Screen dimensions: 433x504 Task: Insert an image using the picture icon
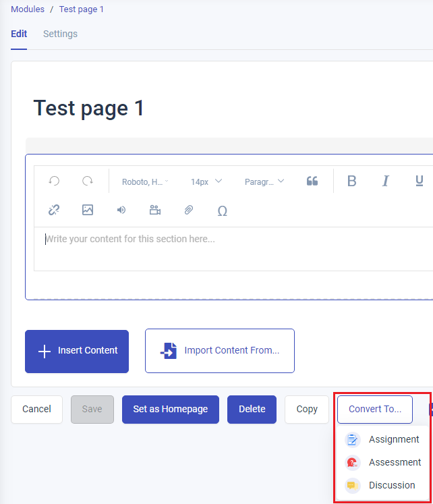88,210
